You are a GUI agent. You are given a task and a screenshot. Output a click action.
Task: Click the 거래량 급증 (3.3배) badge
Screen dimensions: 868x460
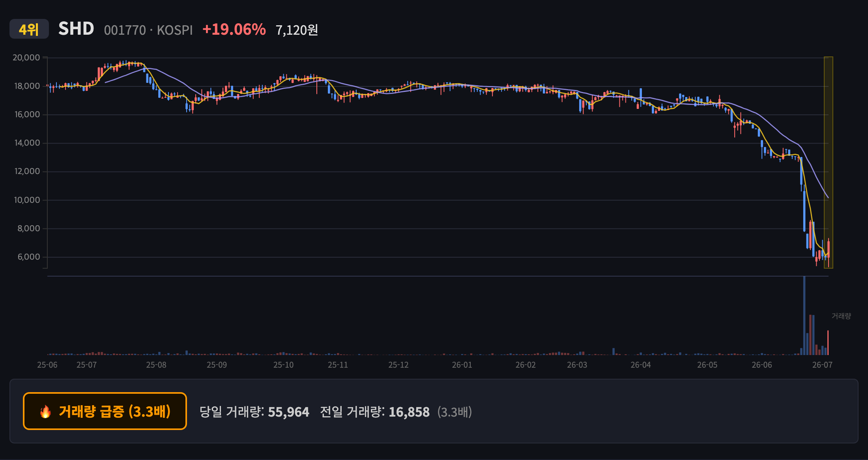105,411
